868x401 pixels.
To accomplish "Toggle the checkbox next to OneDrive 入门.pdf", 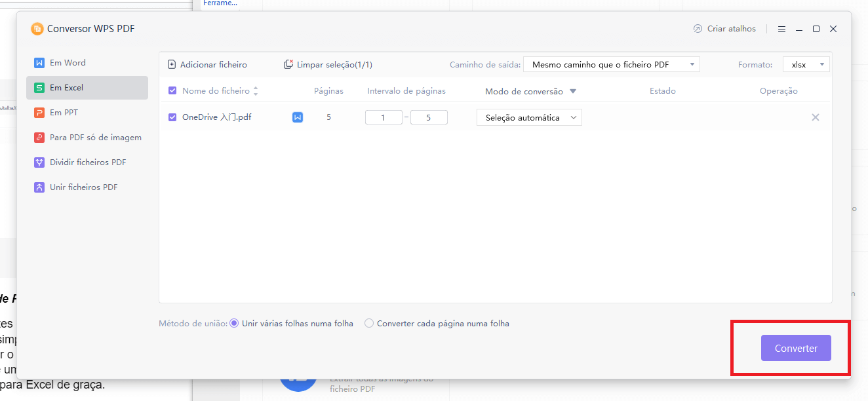I will click(x=172, y=117).
